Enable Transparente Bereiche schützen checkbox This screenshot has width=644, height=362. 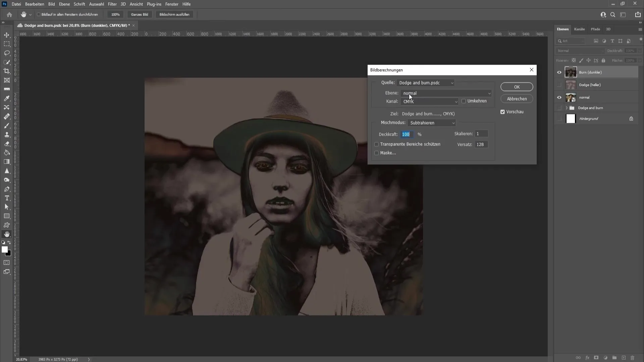[376, 144]
